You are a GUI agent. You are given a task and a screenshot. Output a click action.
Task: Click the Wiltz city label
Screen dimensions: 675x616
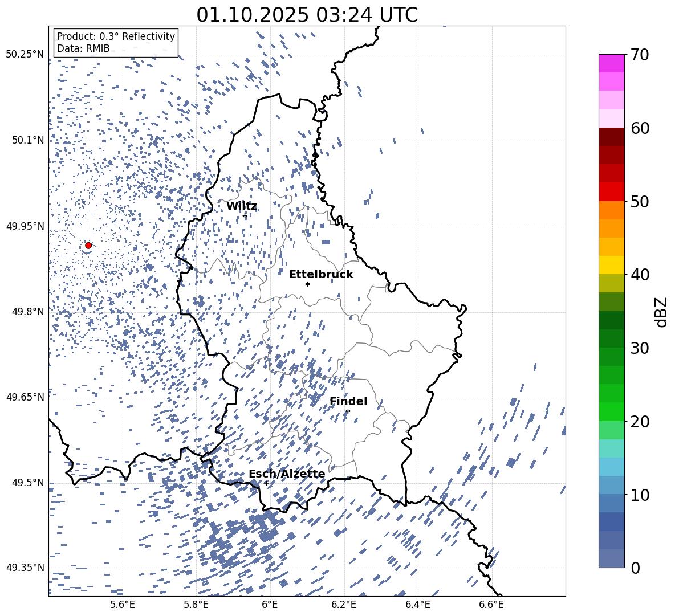pos(242,206)
